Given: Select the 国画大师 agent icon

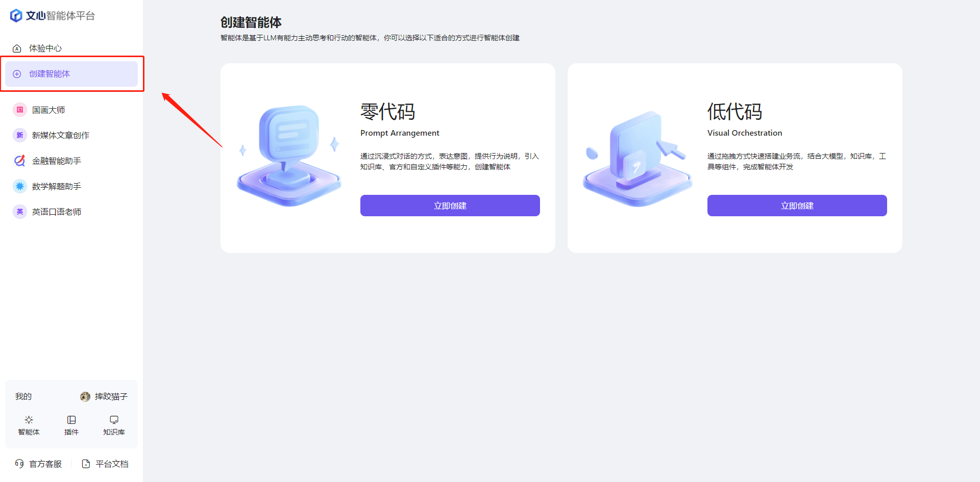Looking at the screenshot, I should coord(19,109).
